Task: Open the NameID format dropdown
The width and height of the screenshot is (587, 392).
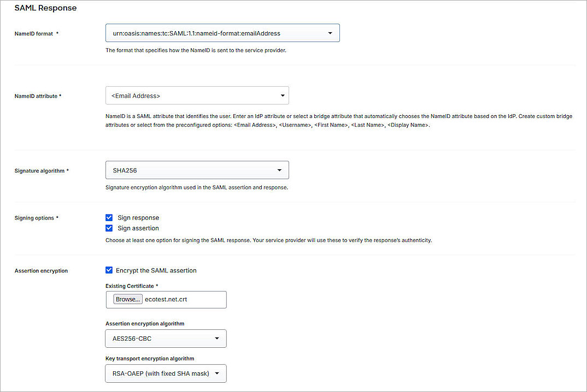Action: (222, 33)
